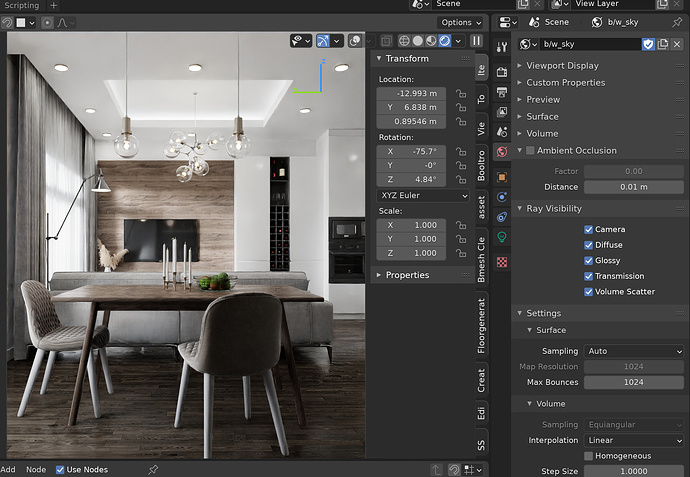Image resolution: width=690 pixels, height=477 pixels.
Task: Collapse the Transform panel
Action: click(378, 59)
